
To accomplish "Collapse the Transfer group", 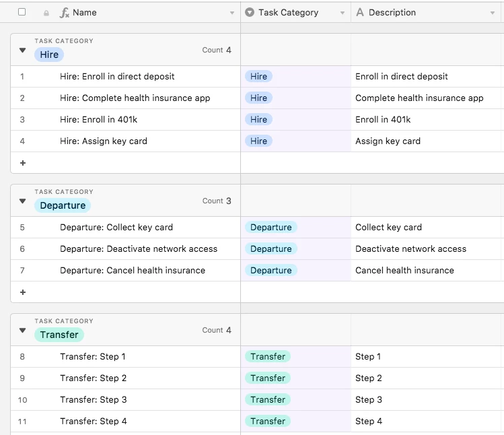I will [22, 331].
